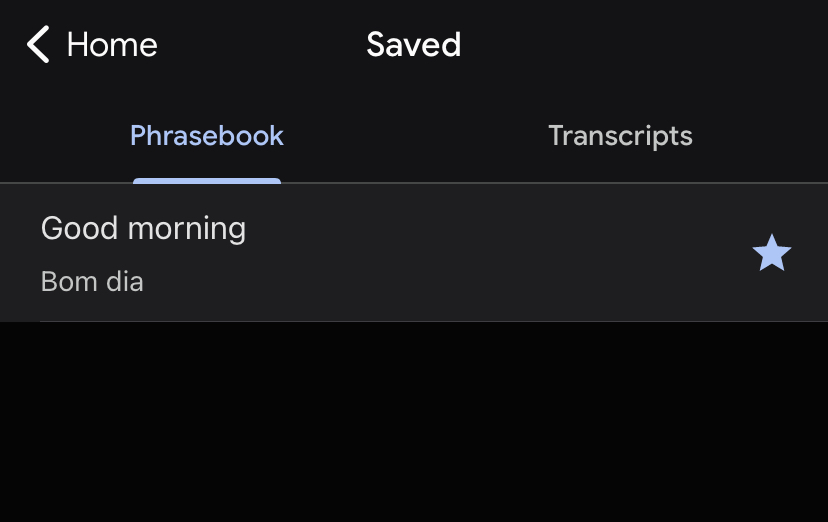This screenshot has height=522, width=828.
Task: Select the Phrasebook tab
Action: point(207,136)
